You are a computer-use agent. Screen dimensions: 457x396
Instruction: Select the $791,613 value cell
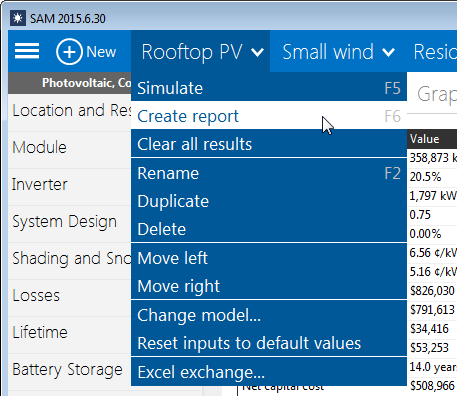[432, 310]
